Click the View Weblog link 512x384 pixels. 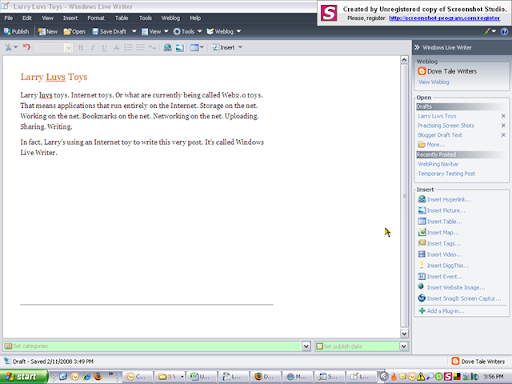pyautogui.click(x=434, y=82)
